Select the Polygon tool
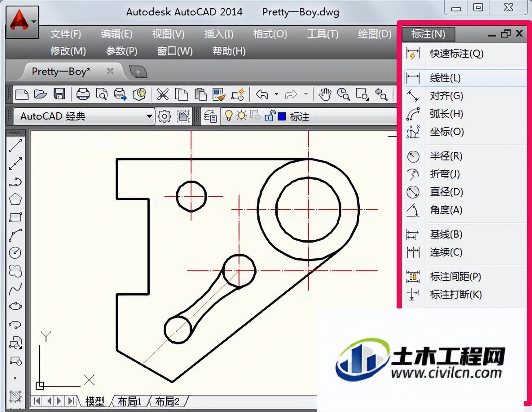 (x=15, y=199)
